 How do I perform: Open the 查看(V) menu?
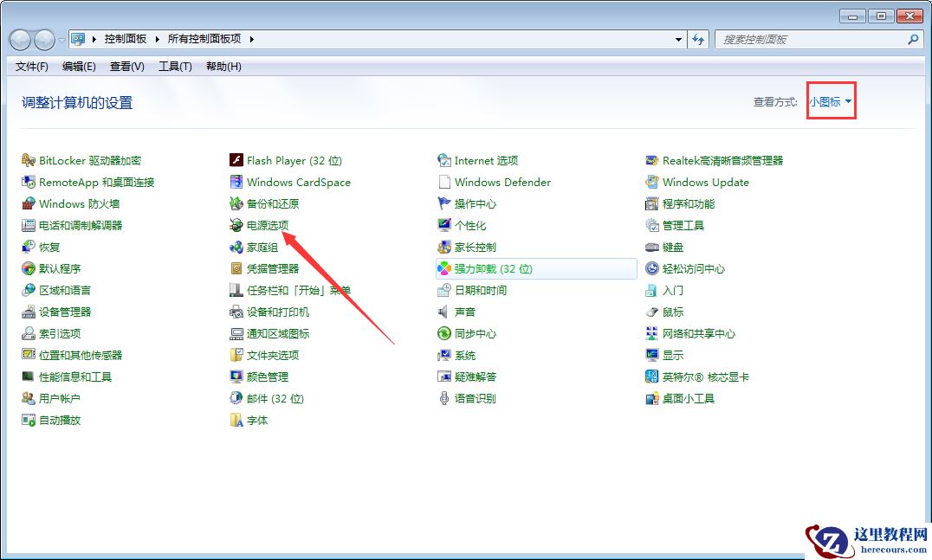[127, 67]
